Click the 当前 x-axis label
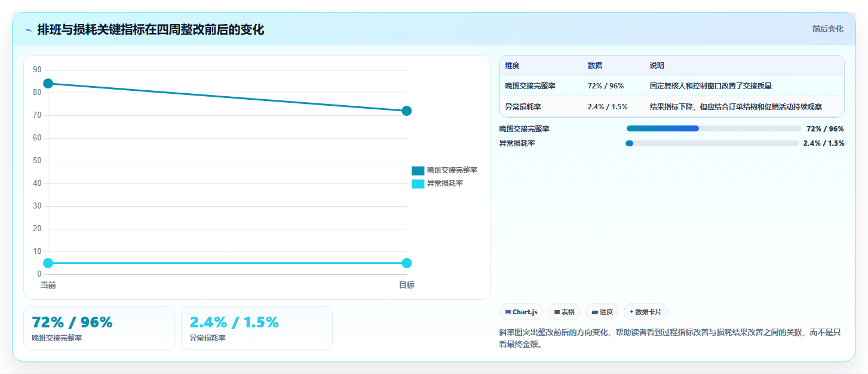 48,285
